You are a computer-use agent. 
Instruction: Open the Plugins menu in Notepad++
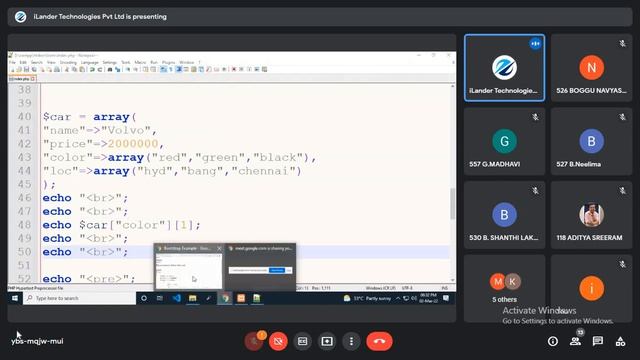pyautogui.click(x=169, y=62)
